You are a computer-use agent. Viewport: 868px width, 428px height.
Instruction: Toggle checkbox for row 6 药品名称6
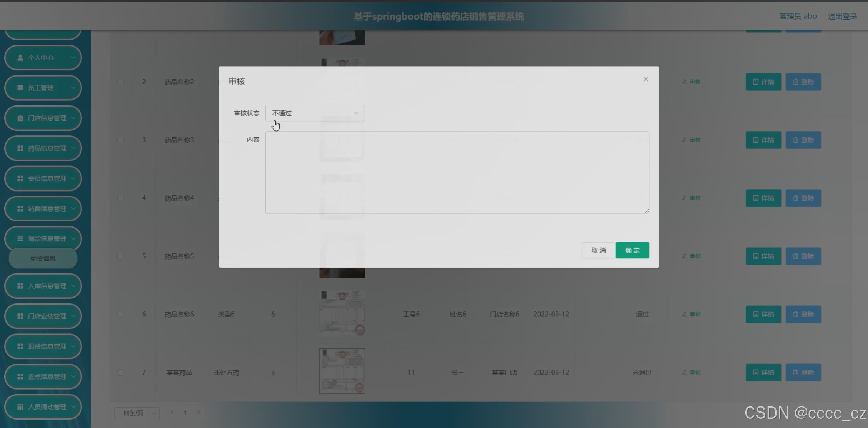coord(120,314)
